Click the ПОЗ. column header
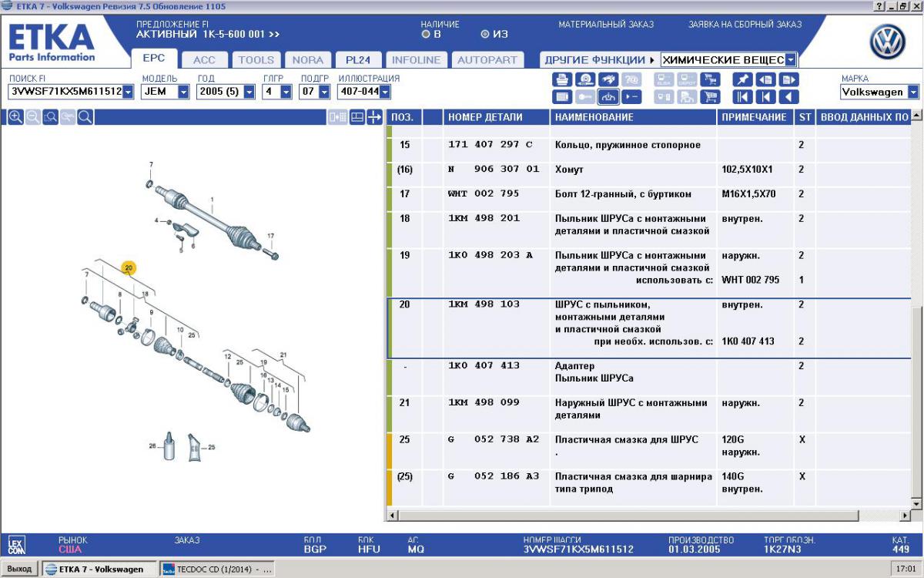This screenshot has width=924, height=578. coord(403,118)
